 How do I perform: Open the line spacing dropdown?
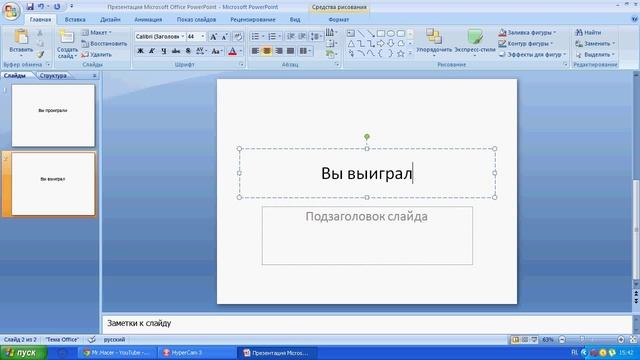pos(316,37)
